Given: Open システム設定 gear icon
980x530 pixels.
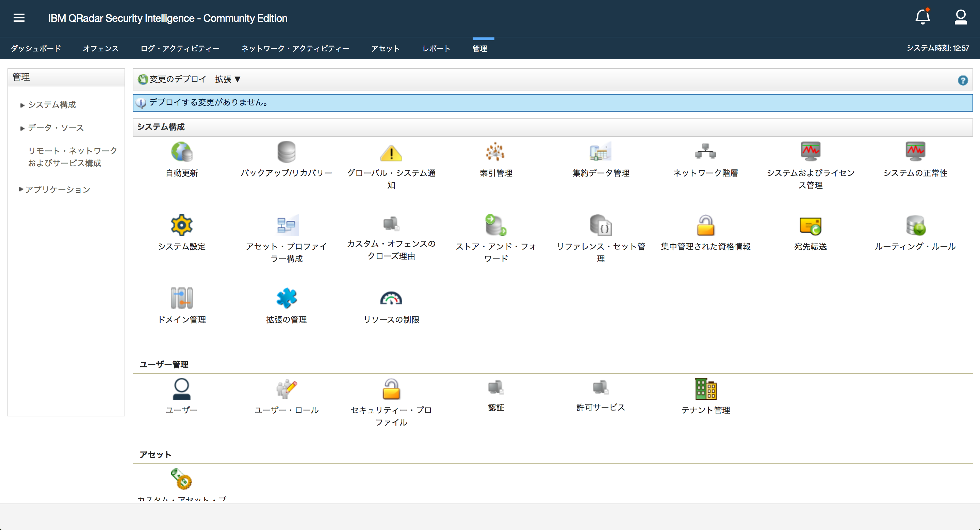Looking at the screenshot, I should pyautogui.click(x=181, y=225).
